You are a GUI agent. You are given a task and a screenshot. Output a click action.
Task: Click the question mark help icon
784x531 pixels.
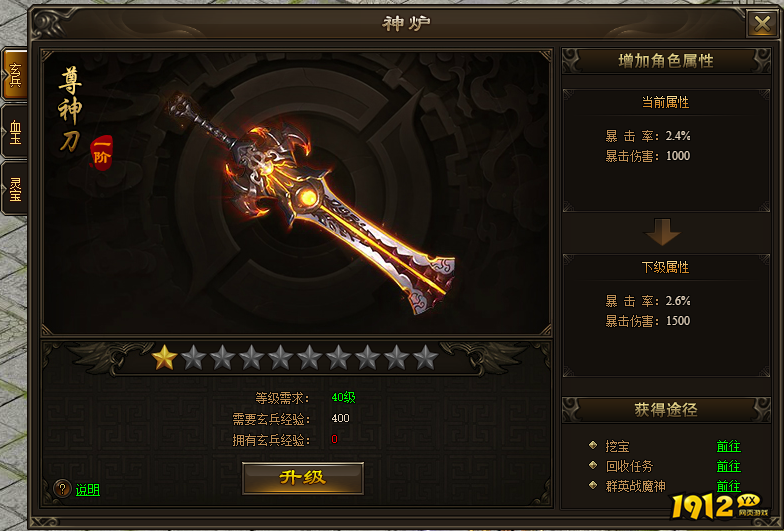pos(62,488)
